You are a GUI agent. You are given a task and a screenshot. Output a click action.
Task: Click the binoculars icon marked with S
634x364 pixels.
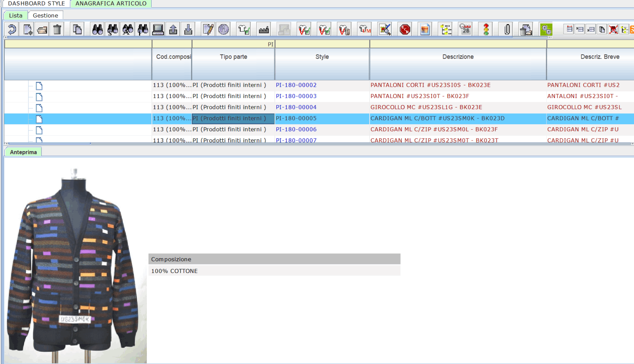(x=113, y=29)
